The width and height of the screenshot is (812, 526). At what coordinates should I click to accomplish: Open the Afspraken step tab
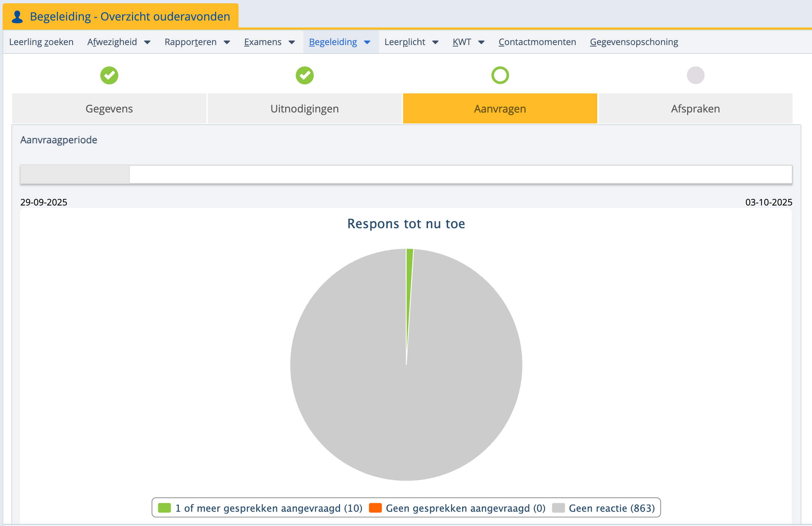click(695, 109)
